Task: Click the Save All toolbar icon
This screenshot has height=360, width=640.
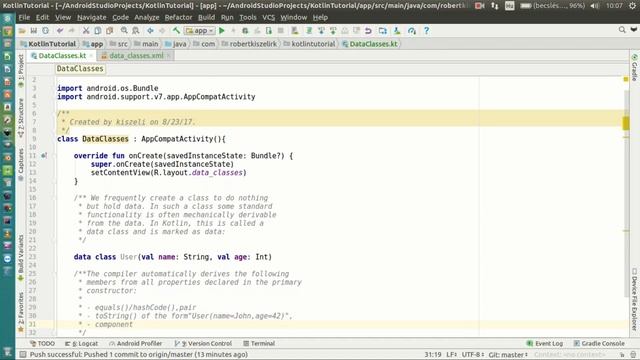Action: 33,31
